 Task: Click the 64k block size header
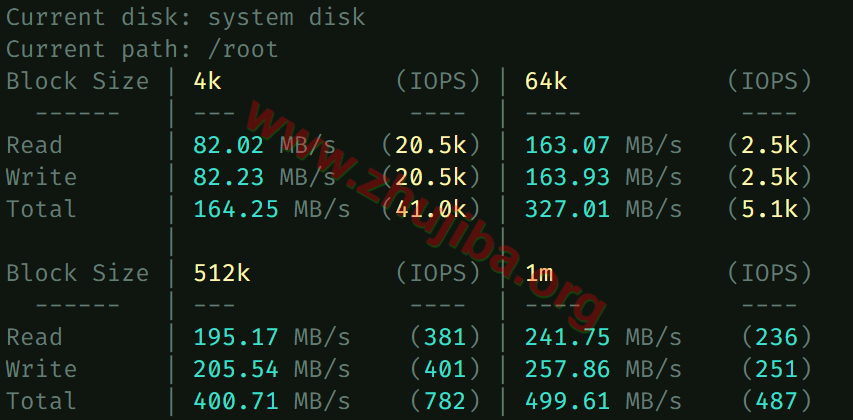click(546, 81)
